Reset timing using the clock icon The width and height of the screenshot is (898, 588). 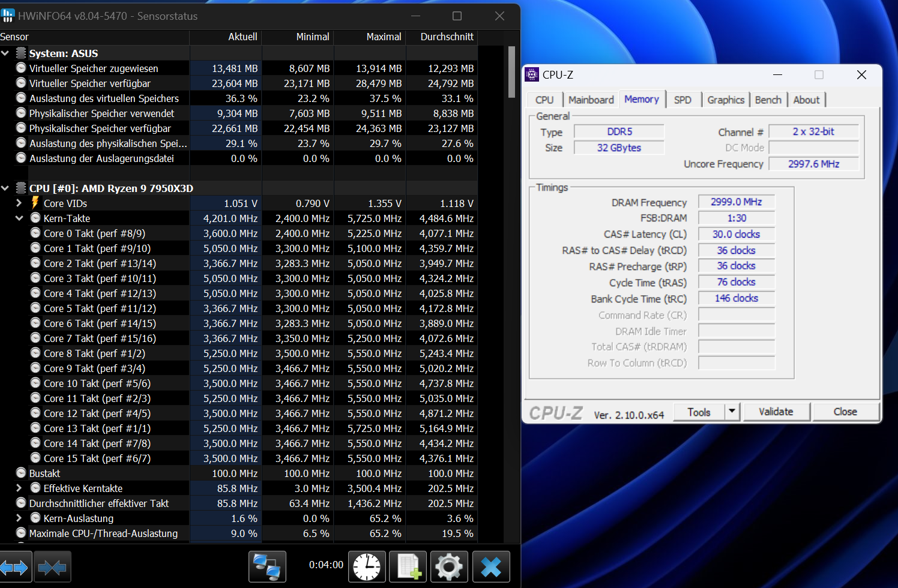pos(367,566)
